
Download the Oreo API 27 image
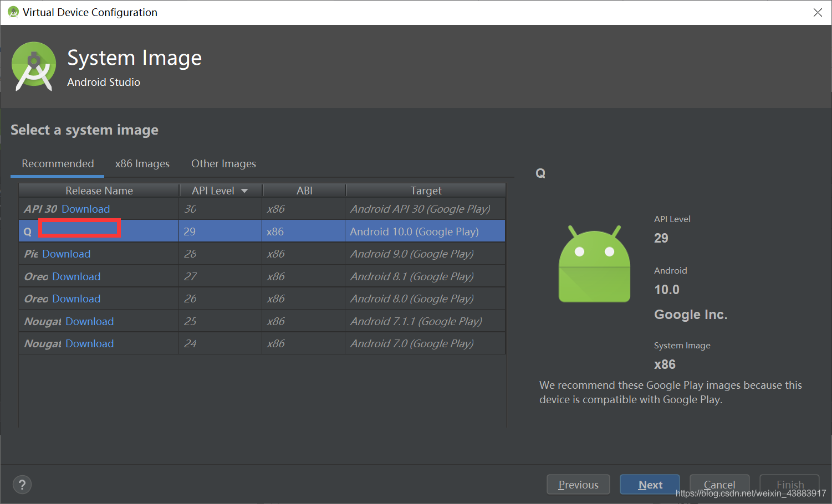click(76, 276)
